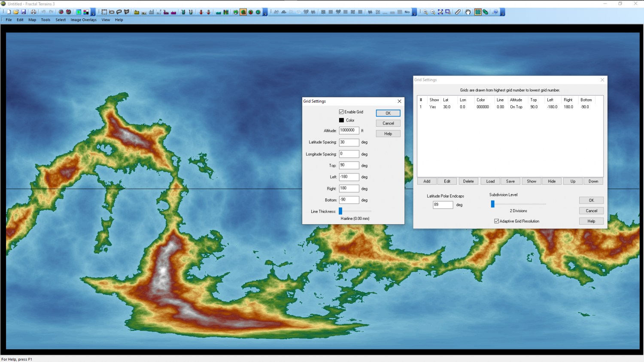Click OK in the Enable Grid dialog
This screenshot has width=644, height=362.
(388, 113)
